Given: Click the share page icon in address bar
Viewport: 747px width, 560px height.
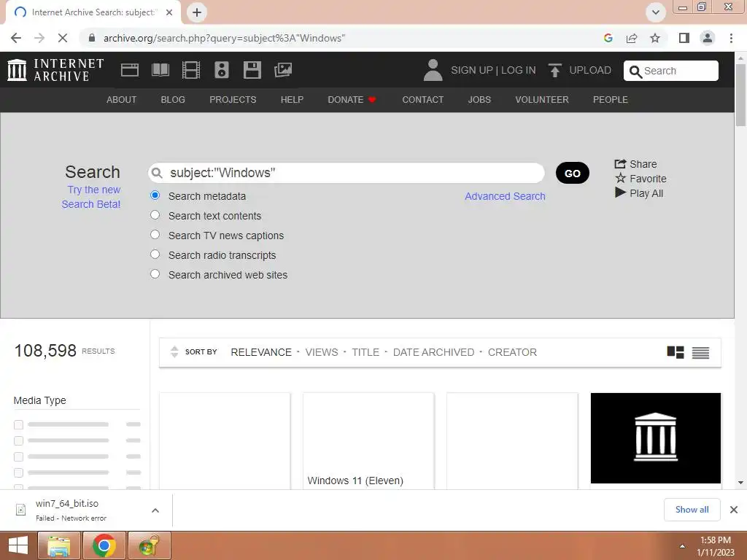Looking at the screenshot, I should point(632,38).
